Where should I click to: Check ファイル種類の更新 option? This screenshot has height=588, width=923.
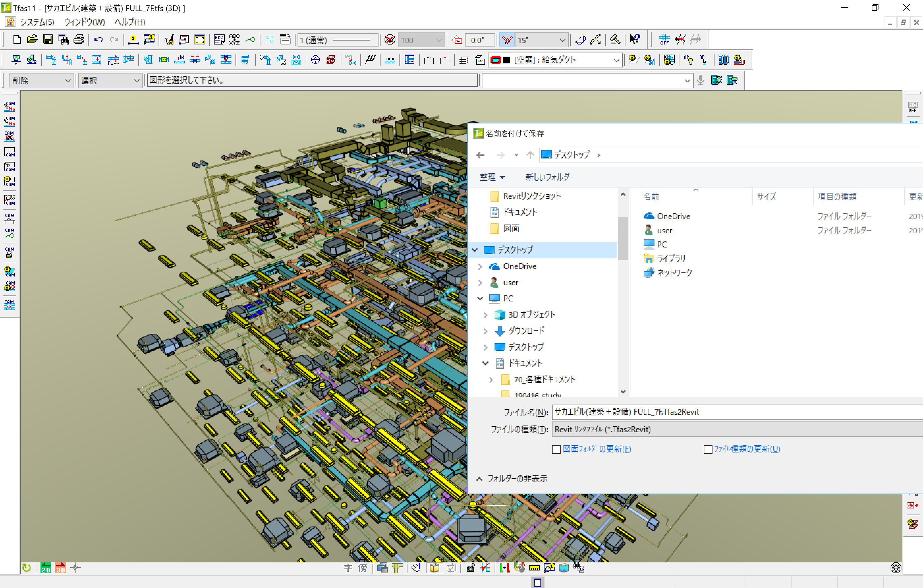pyautogui.click(x=708, y=449)
